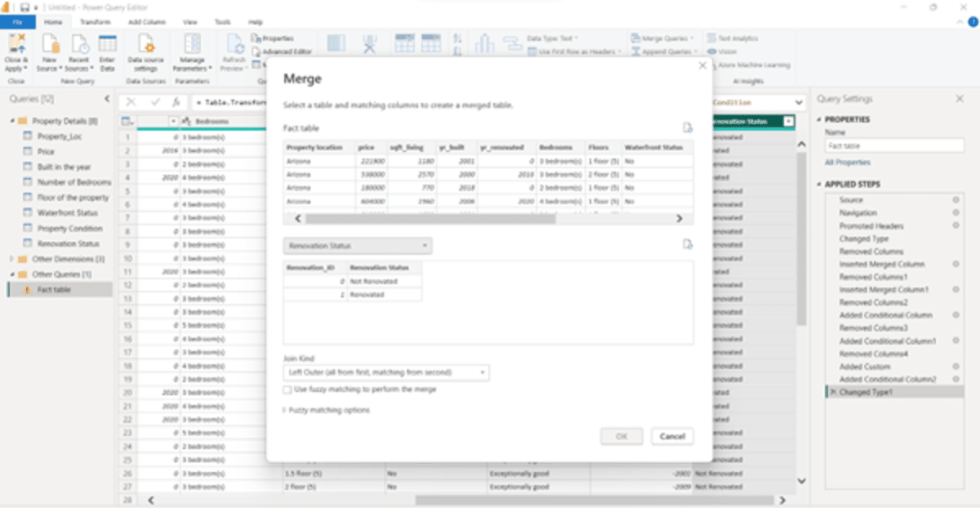
Task: Click the OK button in Merge dialog
Action: pos(621,436)
